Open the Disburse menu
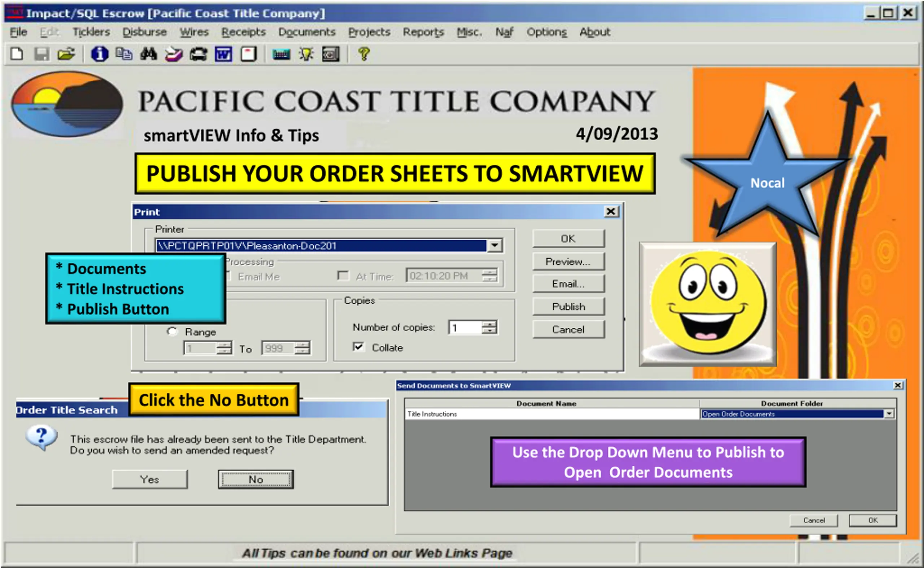This screenshot has height=568, width=924. (144, 32)
